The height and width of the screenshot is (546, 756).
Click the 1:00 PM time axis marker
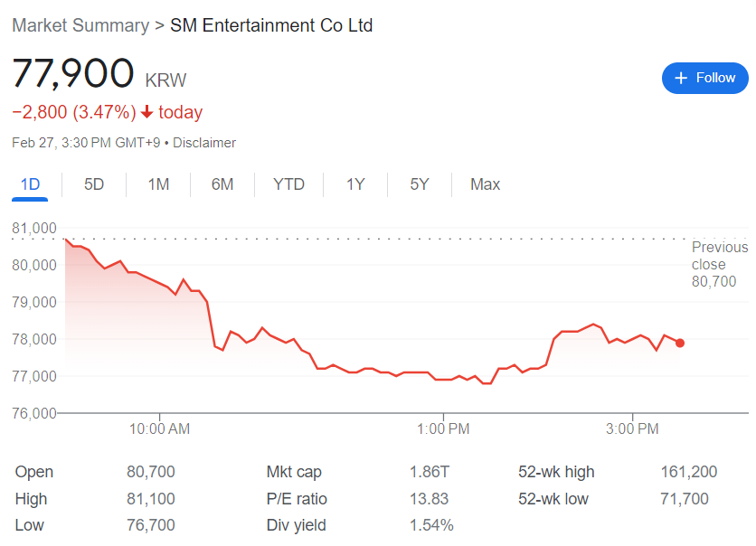coord(444,428)
